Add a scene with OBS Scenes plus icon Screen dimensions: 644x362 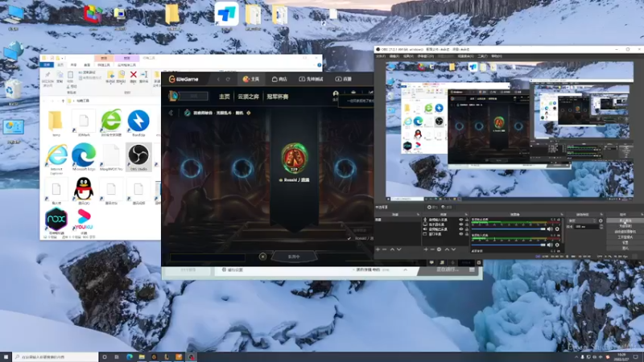click(x=378, y=249)
